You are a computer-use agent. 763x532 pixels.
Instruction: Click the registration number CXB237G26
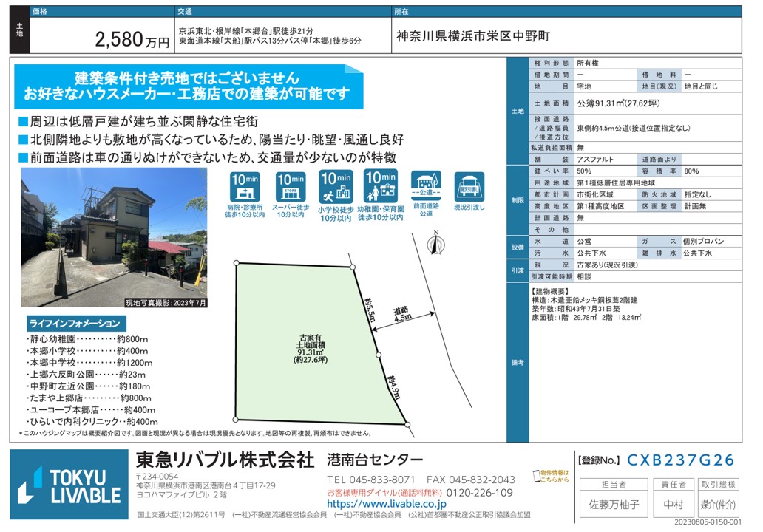680,460
